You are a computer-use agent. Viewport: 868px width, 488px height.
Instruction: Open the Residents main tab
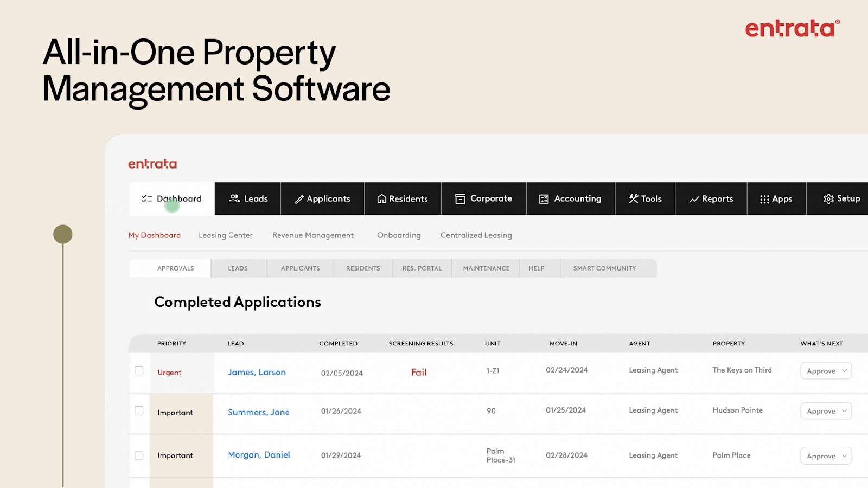[403, 198]
